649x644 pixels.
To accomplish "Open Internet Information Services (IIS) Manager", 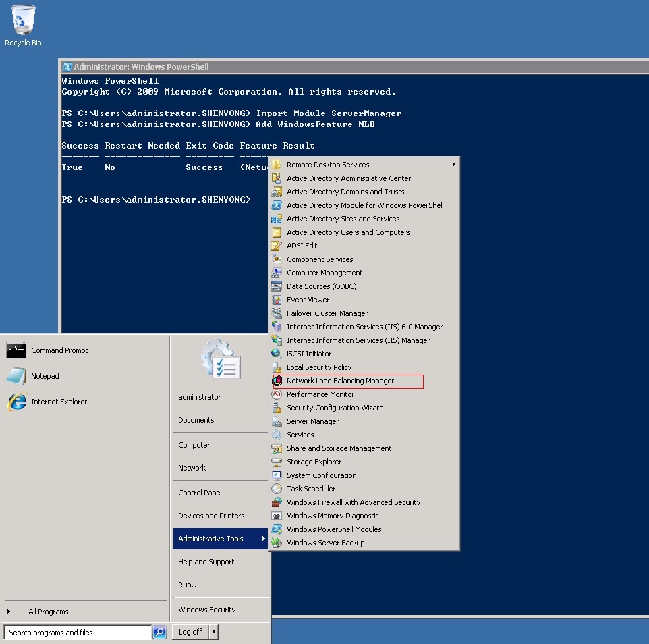I will point(358,340).
